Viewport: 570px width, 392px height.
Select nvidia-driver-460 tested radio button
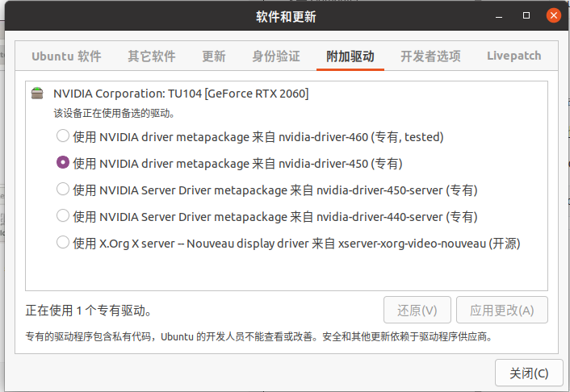63,136
